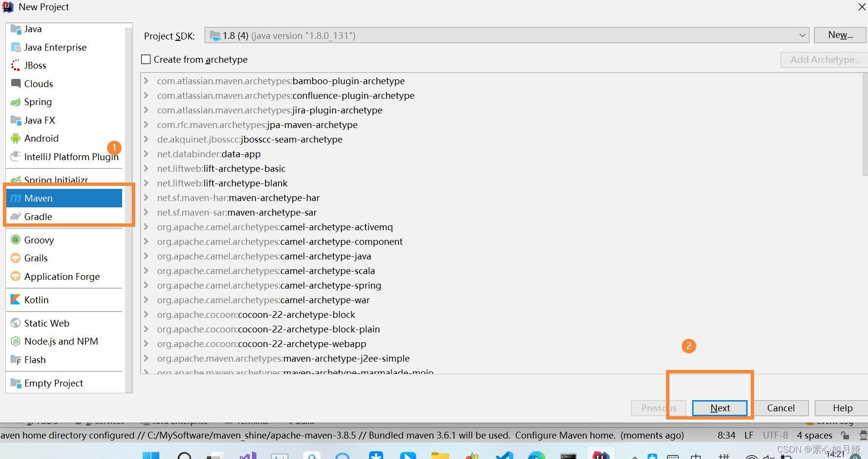
Task: Select Maven in project type list
Action: 64,198
